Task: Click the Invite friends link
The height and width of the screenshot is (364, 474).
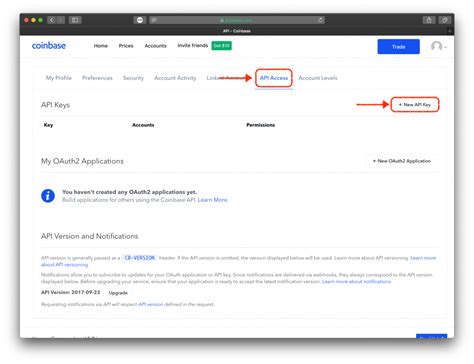Action: pos(193,45)
